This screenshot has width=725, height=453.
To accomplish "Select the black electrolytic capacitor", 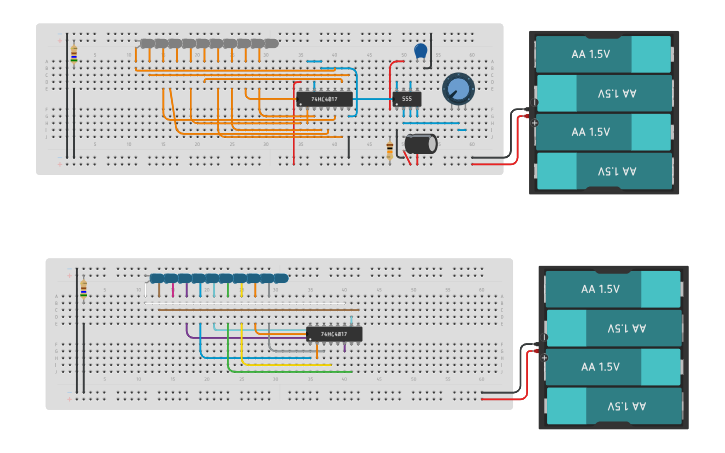I will 421,144.
